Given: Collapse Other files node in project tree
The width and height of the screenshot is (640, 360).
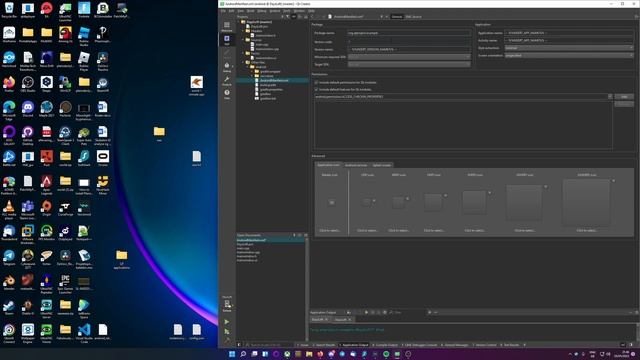Looking at the screenshot, I should pos(243,62).
